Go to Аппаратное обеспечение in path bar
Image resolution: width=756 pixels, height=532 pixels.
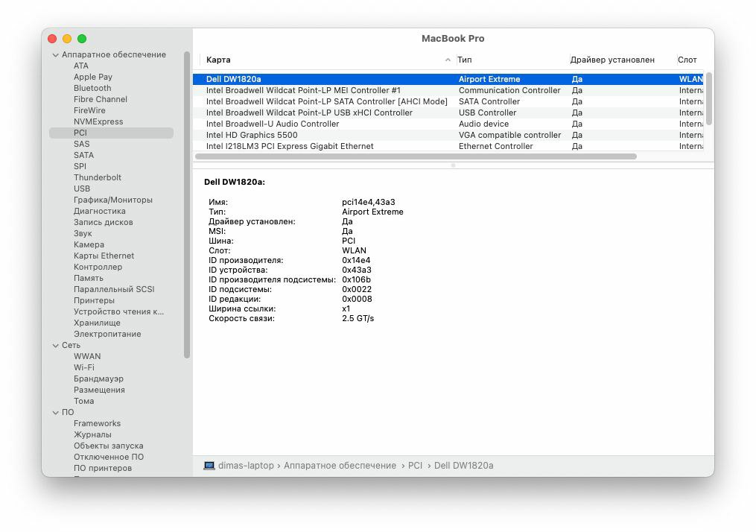pyautogui.click(x=340, y=466)
